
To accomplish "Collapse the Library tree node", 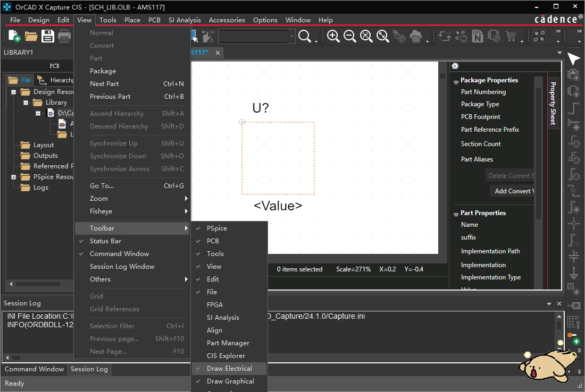I will [x=26, y=103].
